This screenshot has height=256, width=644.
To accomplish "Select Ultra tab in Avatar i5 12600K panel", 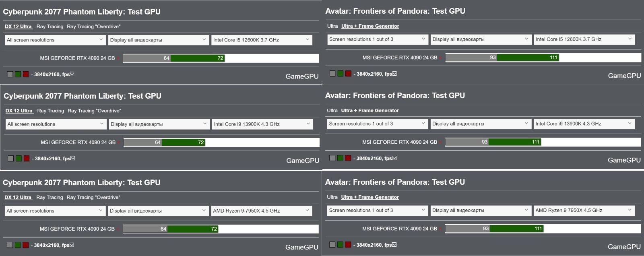I will click(x=332, y=26).
